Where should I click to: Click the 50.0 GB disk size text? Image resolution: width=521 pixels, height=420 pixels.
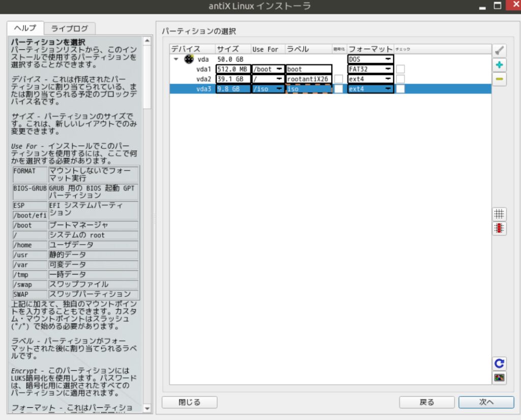pos(230,59)
